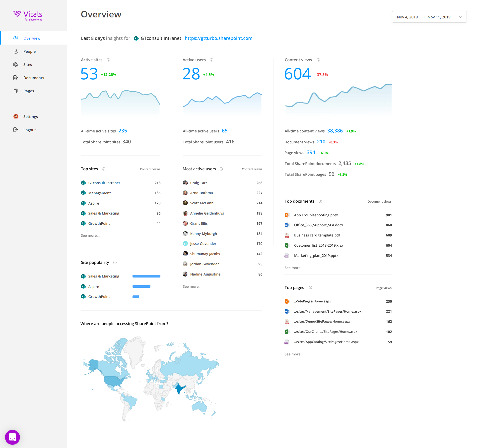The width and height of the screenshot is (477, 448).
Task: Open the gtturbo.sharepoint.com link
Action: point(218,38)
